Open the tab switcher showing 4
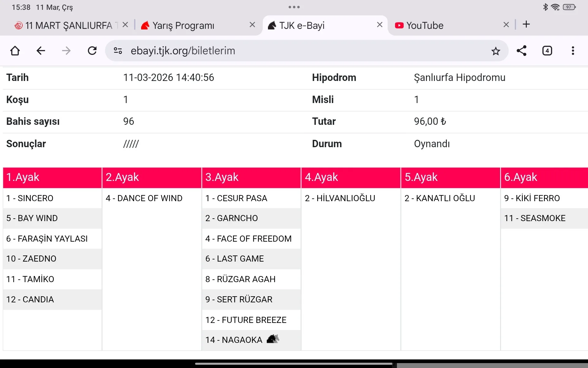 [547, 51]
